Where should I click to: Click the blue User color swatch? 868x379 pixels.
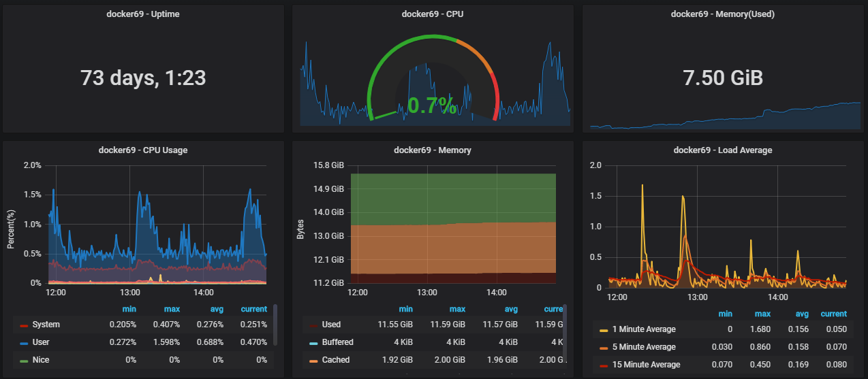pos(24,342)
